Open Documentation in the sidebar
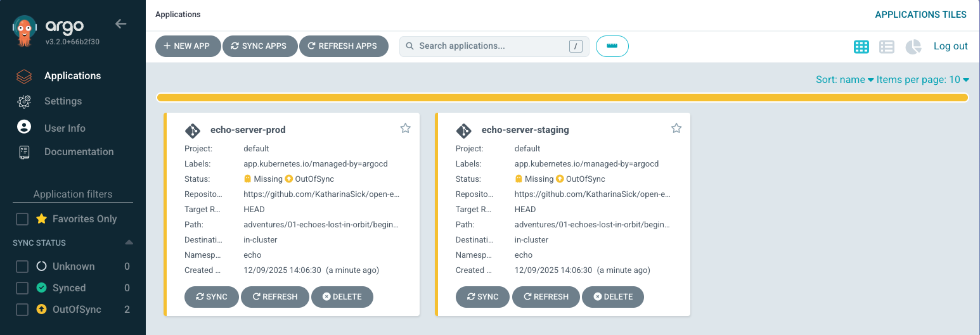The width and height of the screenshot is (980, 335). click(x=79, y=152)
